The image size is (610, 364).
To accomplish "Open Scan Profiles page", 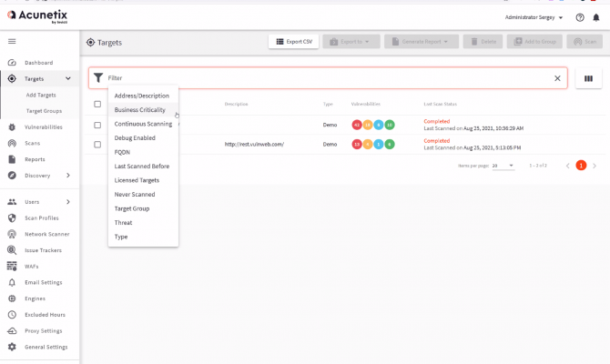I will (x=41, y=218).
